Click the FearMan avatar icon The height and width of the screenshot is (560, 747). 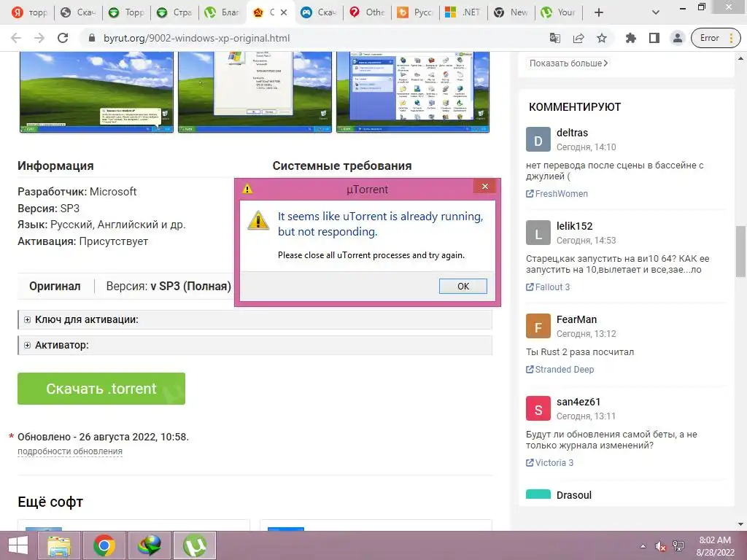click(538, 326)
